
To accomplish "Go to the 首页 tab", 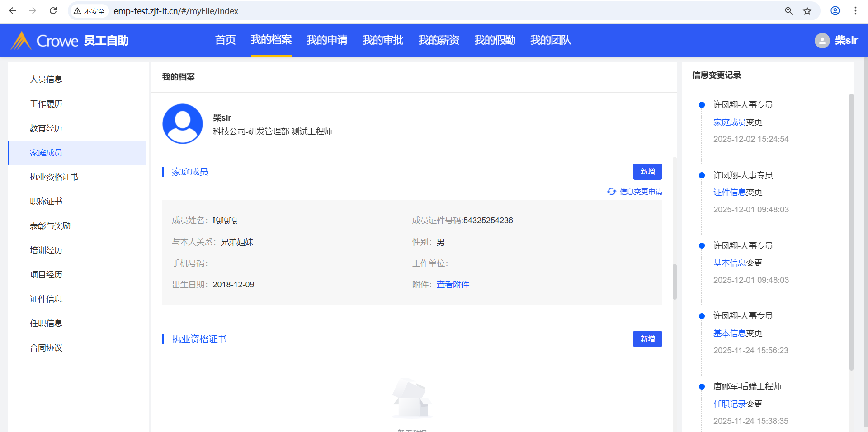I will point(225,40).
